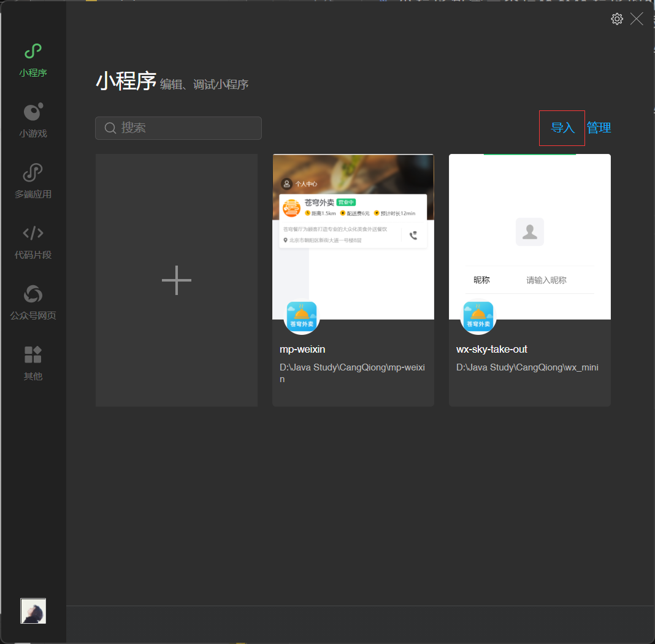Click the mp-weixin project app icon
The image size is (655, 644).
pos(301,316)
